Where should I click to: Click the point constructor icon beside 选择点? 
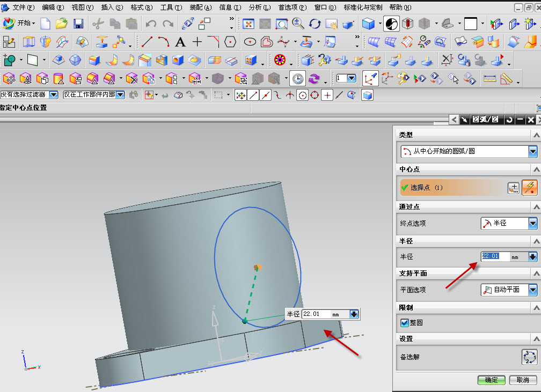click(x=514, y=188)
